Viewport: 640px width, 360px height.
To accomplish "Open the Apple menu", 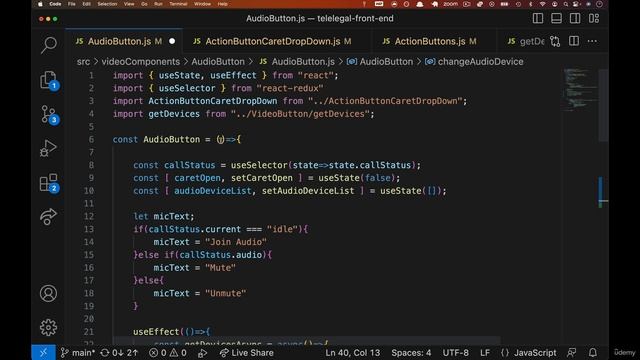I will [40, 4].
